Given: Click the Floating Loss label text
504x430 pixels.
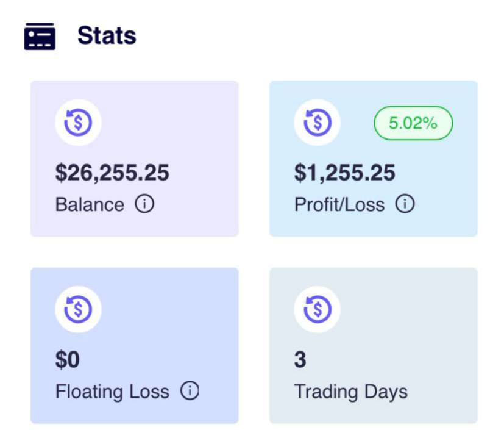Looking at the screenshot, I should tap(112, 392).
